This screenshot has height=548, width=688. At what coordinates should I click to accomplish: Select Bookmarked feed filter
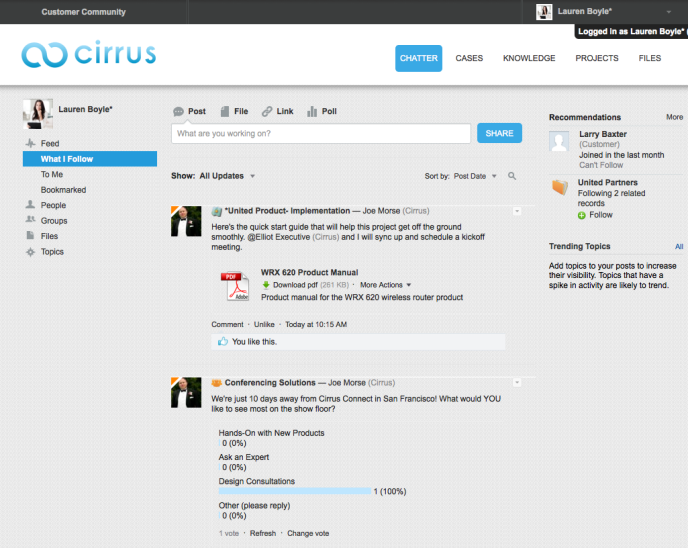tap(63, 190)
